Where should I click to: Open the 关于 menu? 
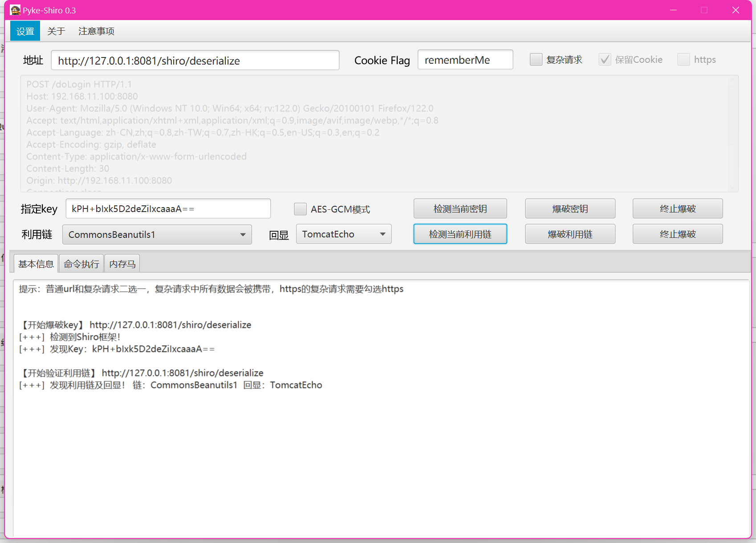[x=56, y=31]
